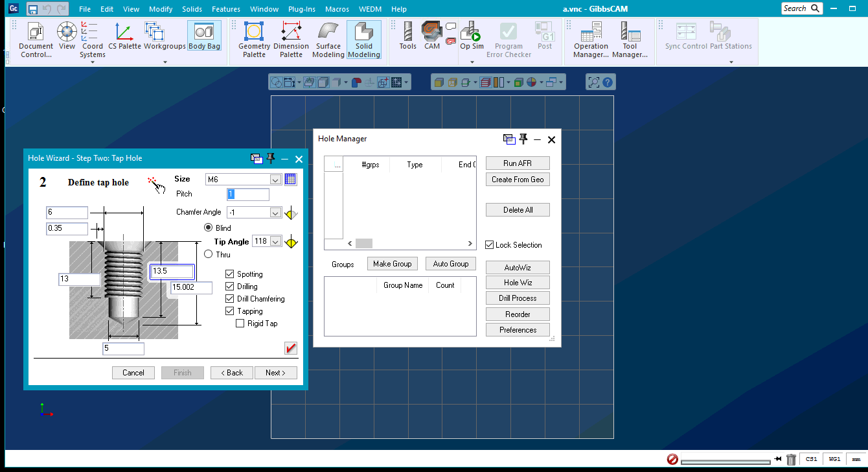Click the Make Group button
The height and width of the screenshot is (472, 868).
click(x=392, y=264)
